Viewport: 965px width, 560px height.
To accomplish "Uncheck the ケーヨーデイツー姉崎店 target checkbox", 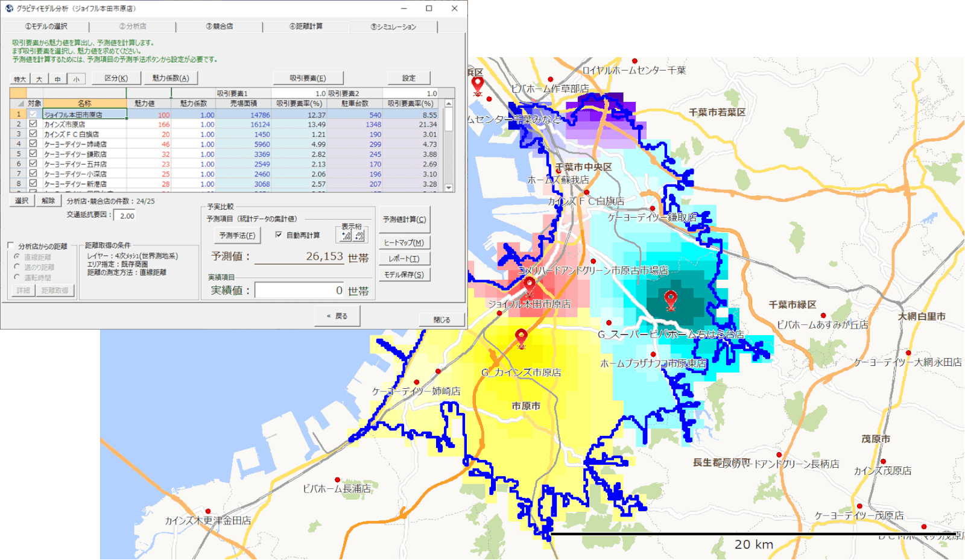I will tap(33, 143).
